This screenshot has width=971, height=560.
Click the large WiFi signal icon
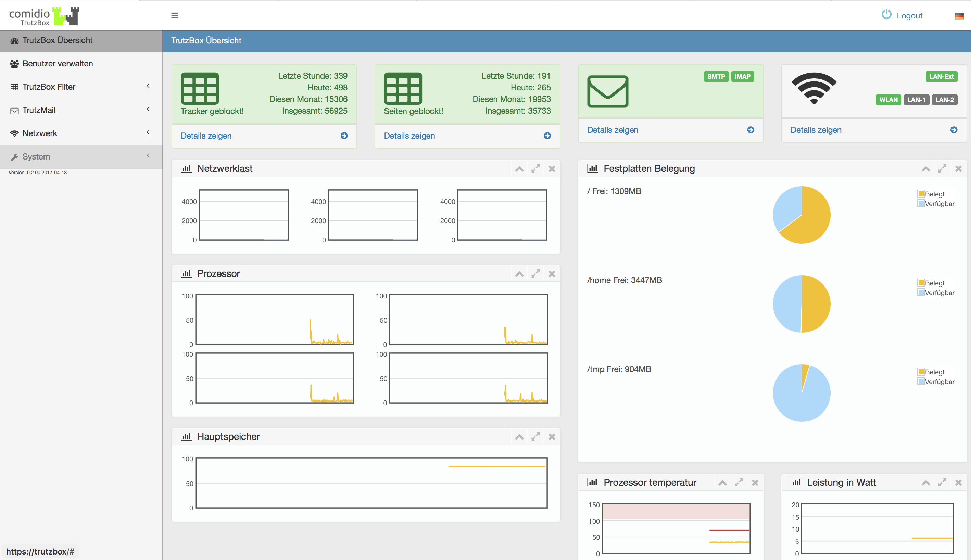point(814,88)
